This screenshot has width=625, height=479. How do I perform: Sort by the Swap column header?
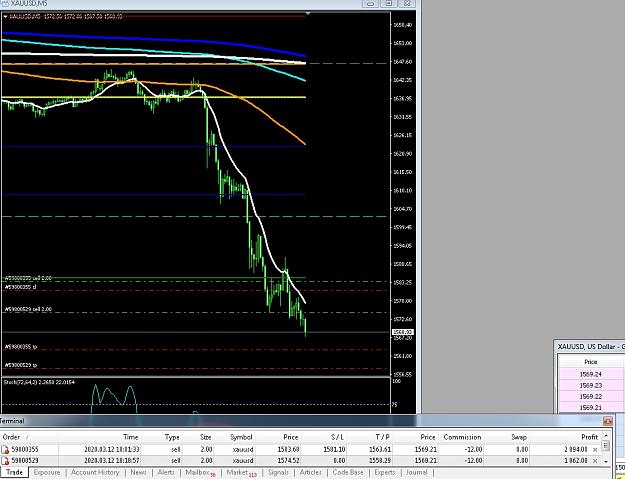point(519,437)
